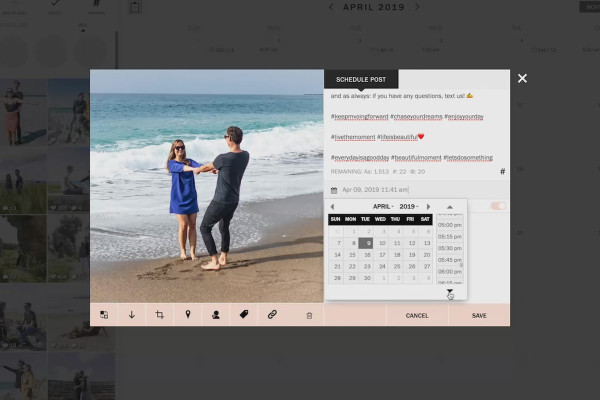
Task: Delete the post with the trash icon
Action: tap(309, 315)
